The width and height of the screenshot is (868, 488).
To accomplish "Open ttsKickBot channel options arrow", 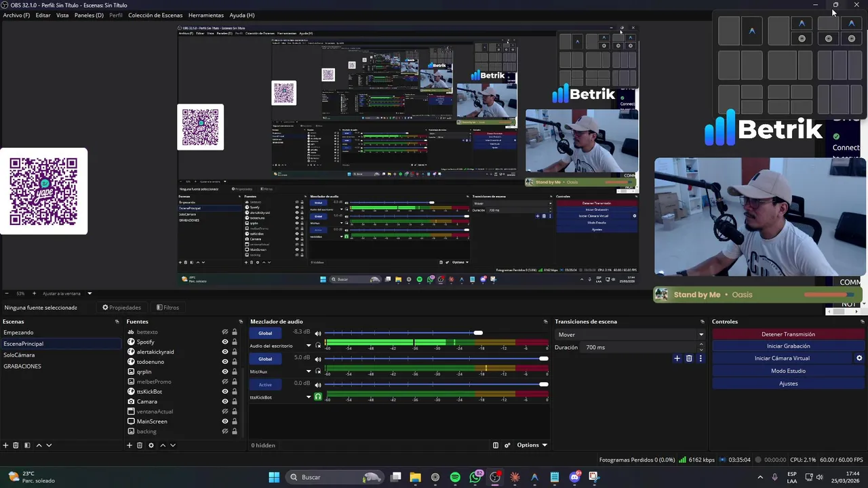I will click(309, 397).
